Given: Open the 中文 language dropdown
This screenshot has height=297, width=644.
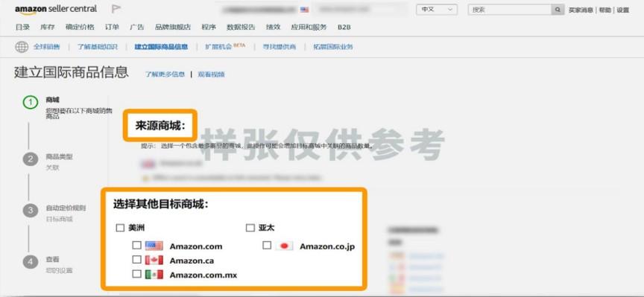Looking at the screenshot, I should click(x=437, y=10).
